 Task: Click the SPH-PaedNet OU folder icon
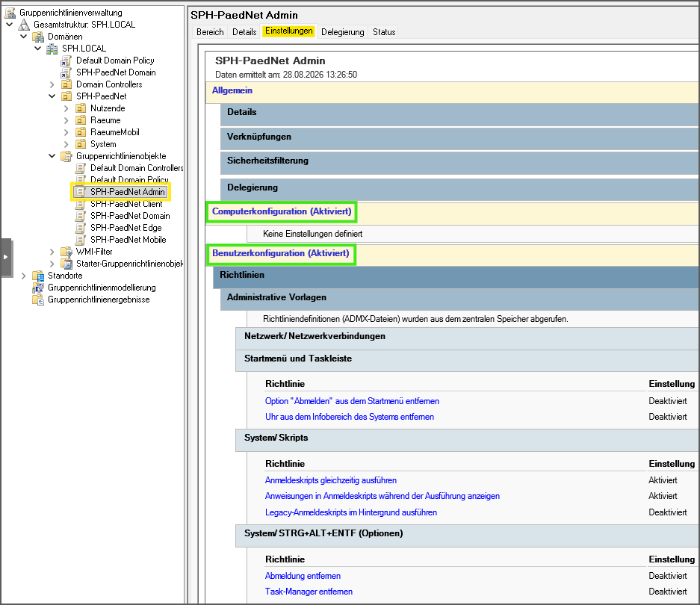[x=66, y=96]
